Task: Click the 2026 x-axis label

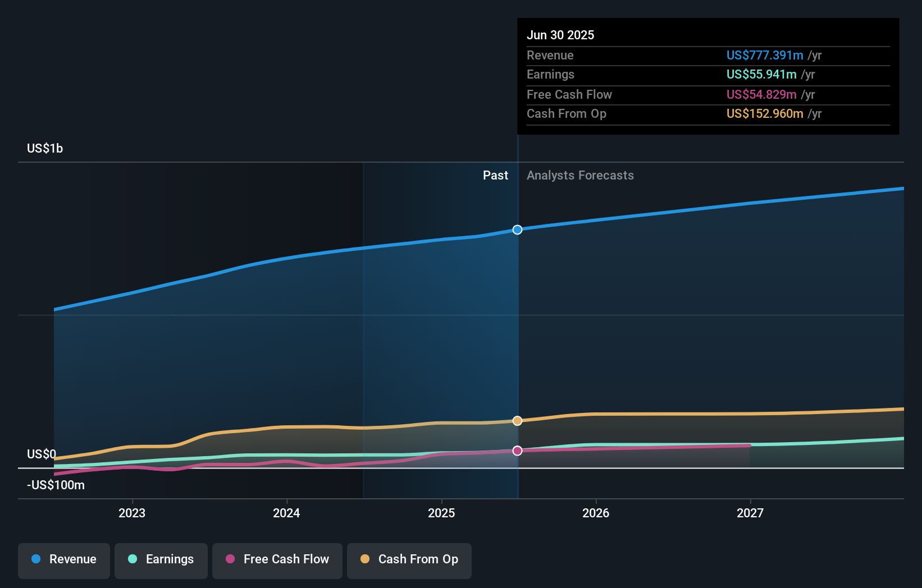Action: coord(596,513)
